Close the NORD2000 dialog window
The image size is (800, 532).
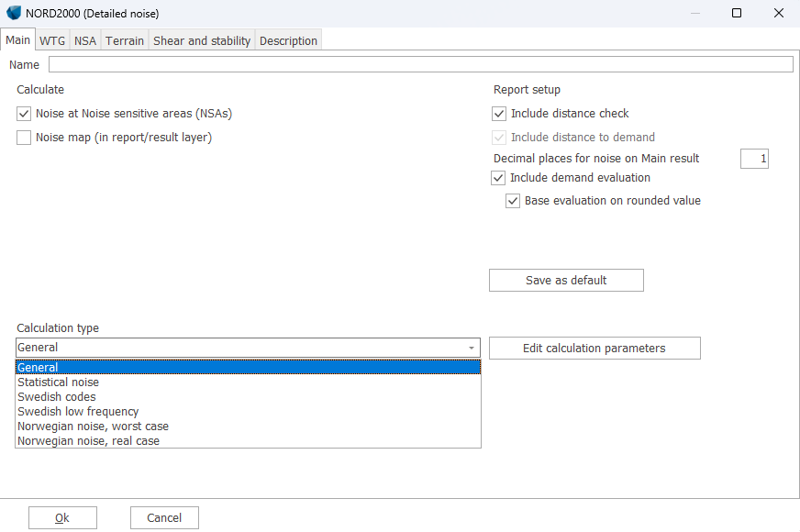pyautogui.click(x=779, y=14)
